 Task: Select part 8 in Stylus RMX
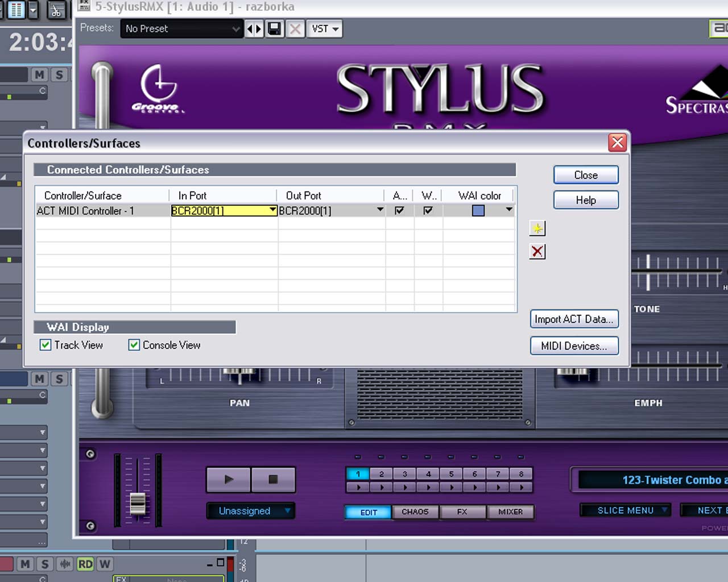pos(522,474)
